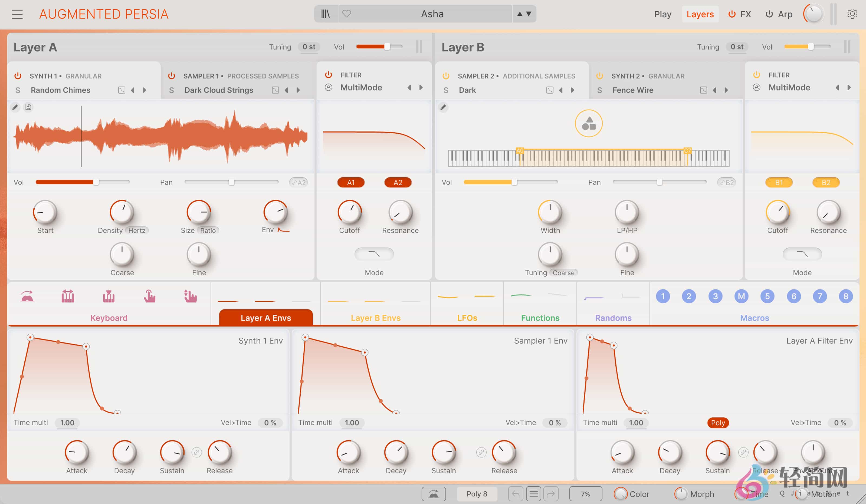Favorite the Asha preset with heart icon
866x504 pixels.
[x=347, y=14]
